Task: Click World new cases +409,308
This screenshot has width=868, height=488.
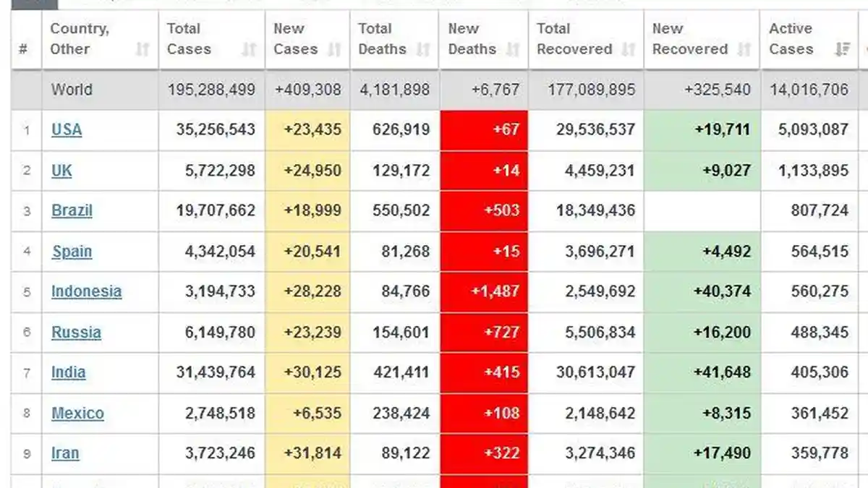Action: pos(307,90)
